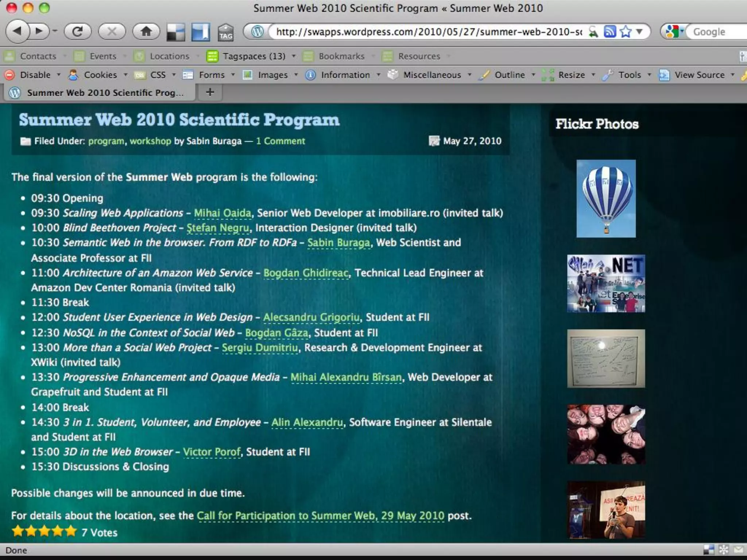Image resolution: width=747 pixels, height=560 pixels.
Task: Click the browser Back arrow button
Action: 18,32
